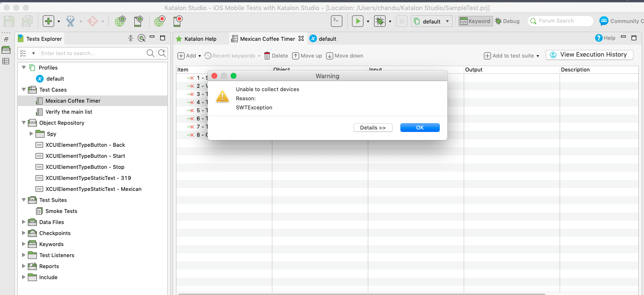Screen dimensions: 644x295
Task: Click Move down button
Action: click(345, 56)
